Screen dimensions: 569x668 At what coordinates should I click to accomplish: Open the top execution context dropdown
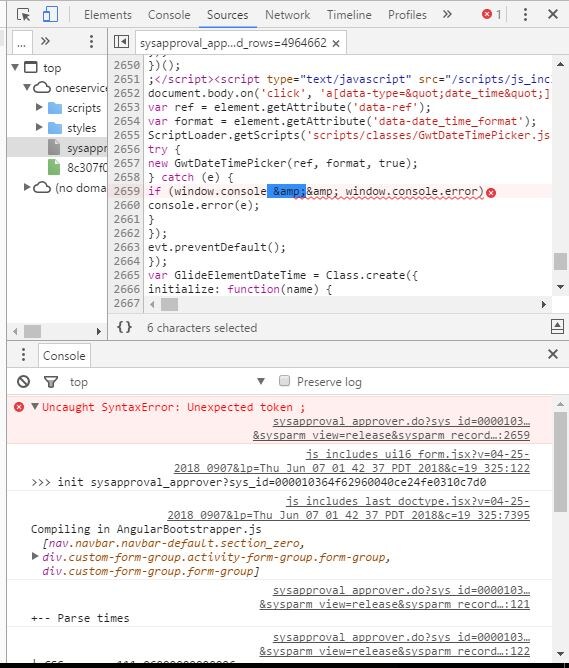[x=167, y=381]
